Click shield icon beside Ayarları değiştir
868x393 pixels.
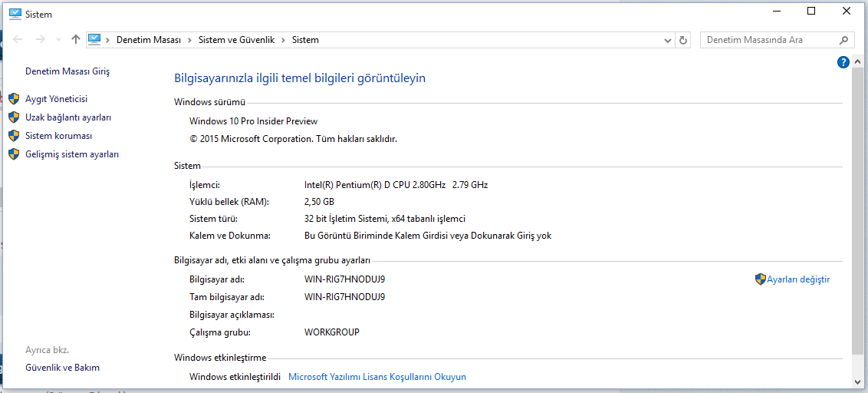pyautogui.click(x=761, y=279)
